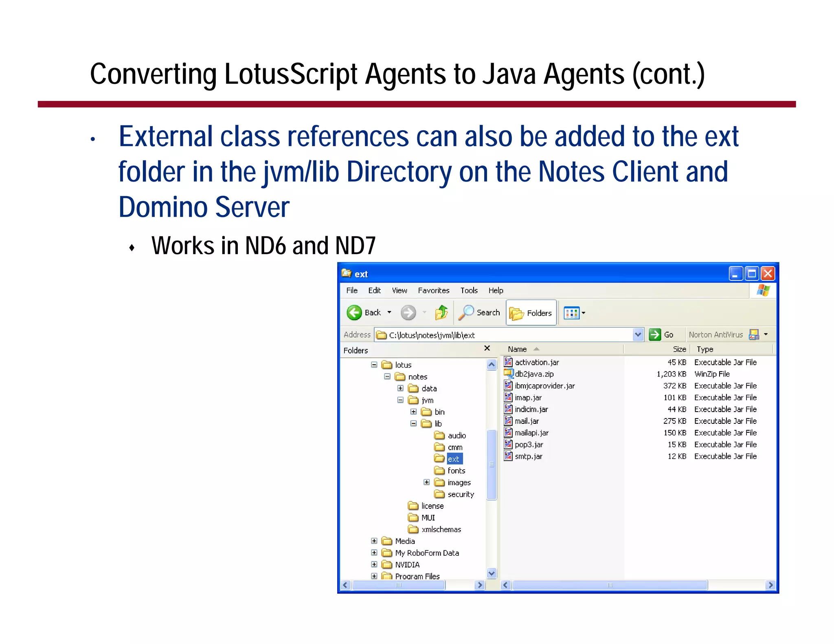Collapse the jvm folder tree node

[400, 400]
